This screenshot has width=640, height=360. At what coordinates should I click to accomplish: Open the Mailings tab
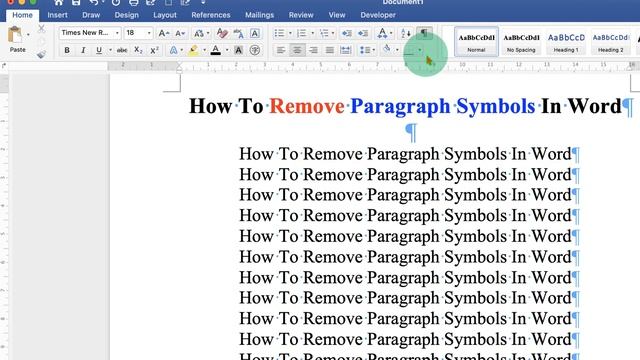click(260, 15)
